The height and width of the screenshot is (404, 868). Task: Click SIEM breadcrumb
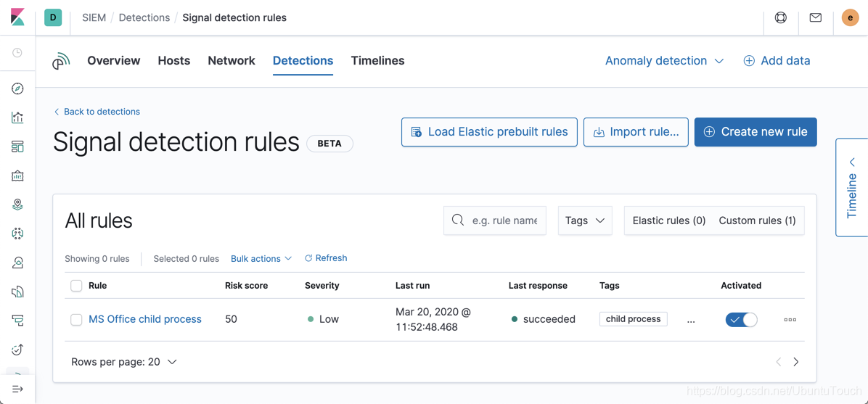click(94, 17)
